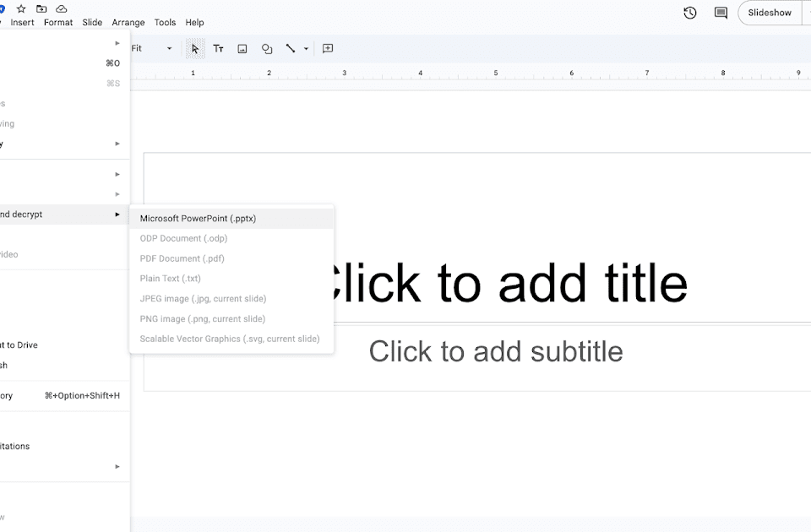Viewport: 811px width, 532px height.
Task: Expand the 'and decrypt' submenu item
Action: pyautogui.click(x=59, y=214)
